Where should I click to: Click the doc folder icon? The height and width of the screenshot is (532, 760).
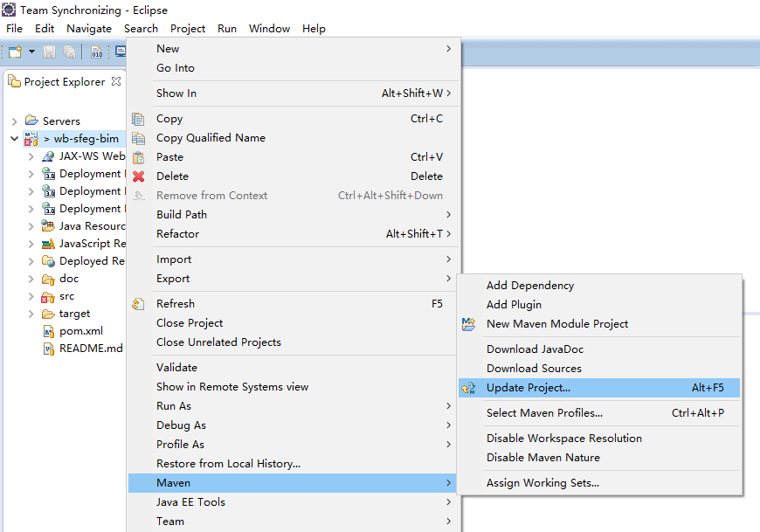[x=48, y=279]
